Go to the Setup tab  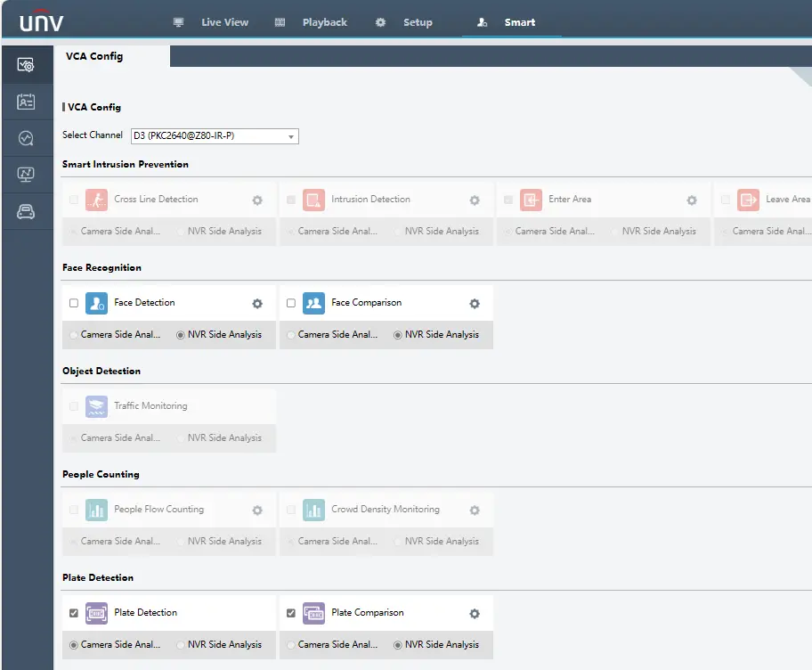tap(418, 22)
